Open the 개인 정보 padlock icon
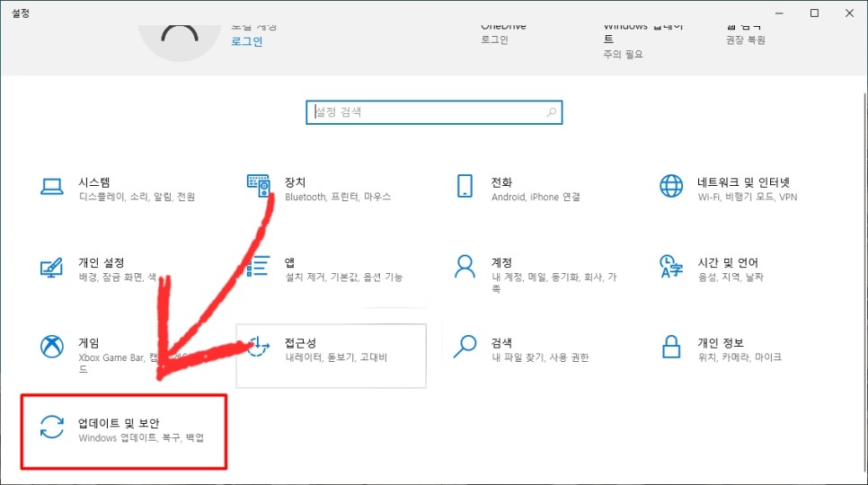The width and height of the screenshot is (868, 485). 671,347
